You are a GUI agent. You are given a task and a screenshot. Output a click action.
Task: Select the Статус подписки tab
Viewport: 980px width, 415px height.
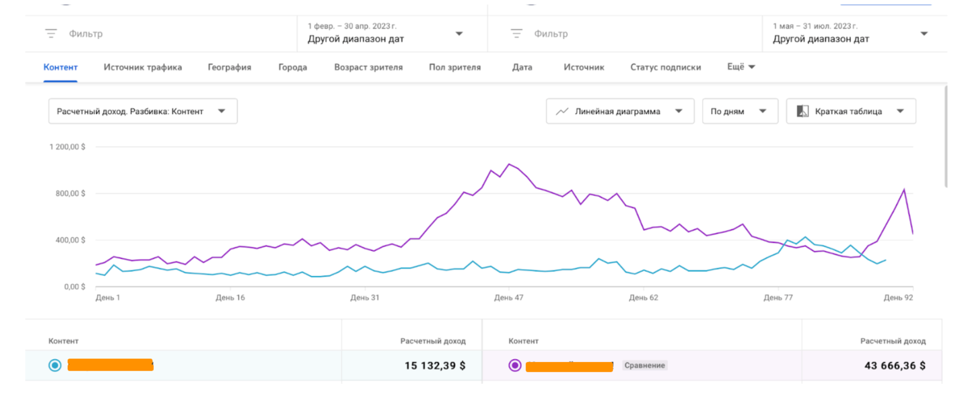666,67
